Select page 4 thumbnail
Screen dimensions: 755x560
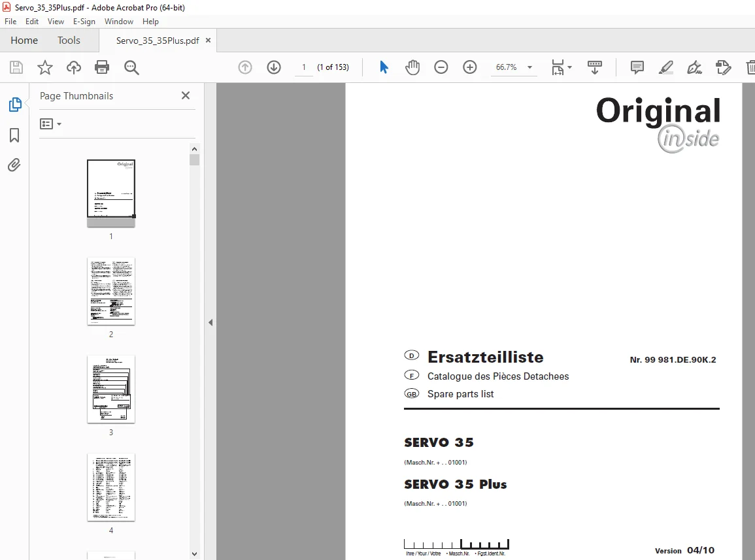pos(111,487)
